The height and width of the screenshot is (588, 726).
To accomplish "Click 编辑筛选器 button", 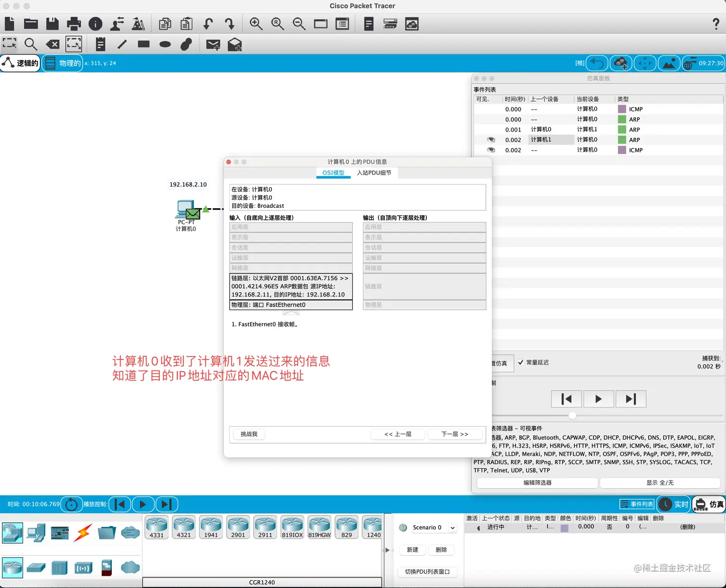I will pos(537,483).
